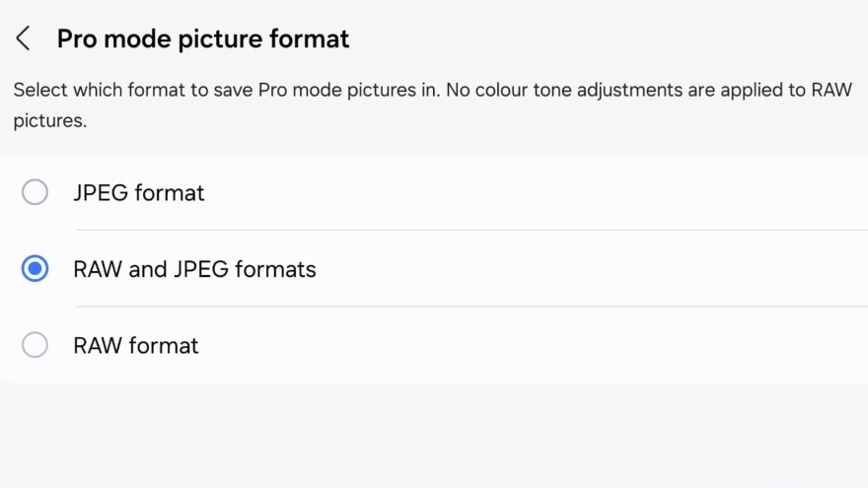Tap the back arrow icon

coord(24,39)
